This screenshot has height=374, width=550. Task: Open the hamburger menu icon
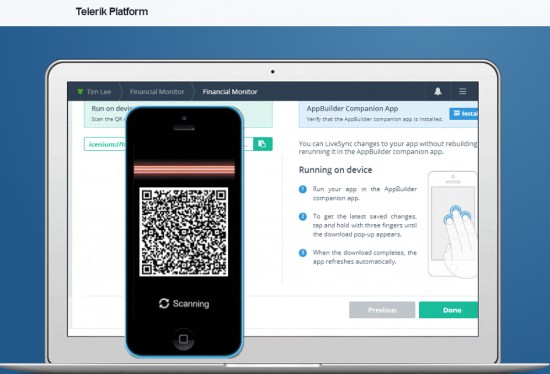(463, 92)
